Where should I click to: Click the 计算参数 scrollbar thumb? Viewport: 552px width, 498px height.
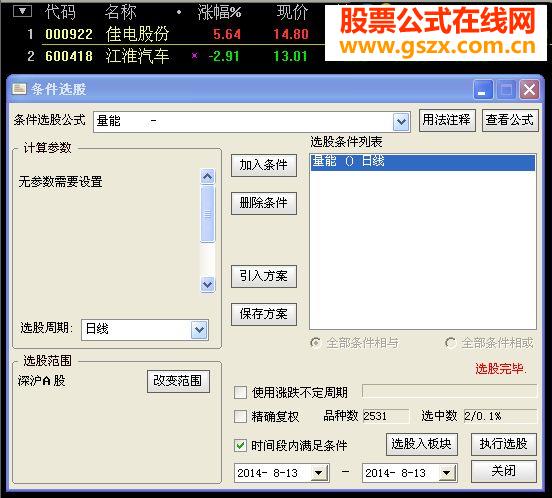207,214
